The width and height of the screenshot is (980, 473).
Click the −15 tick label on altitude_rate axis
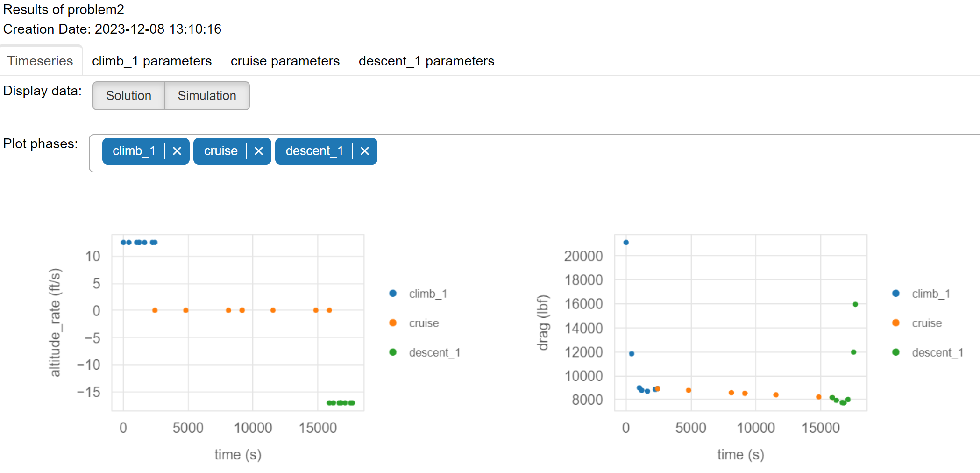tap(89, 392)
